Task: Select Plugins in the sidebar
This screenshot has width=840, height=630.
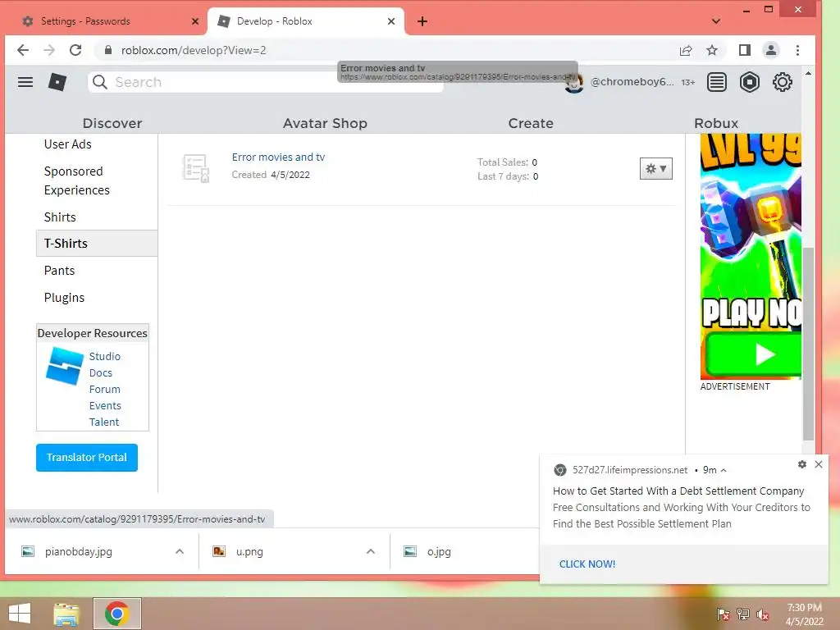Action: (64, 297)
